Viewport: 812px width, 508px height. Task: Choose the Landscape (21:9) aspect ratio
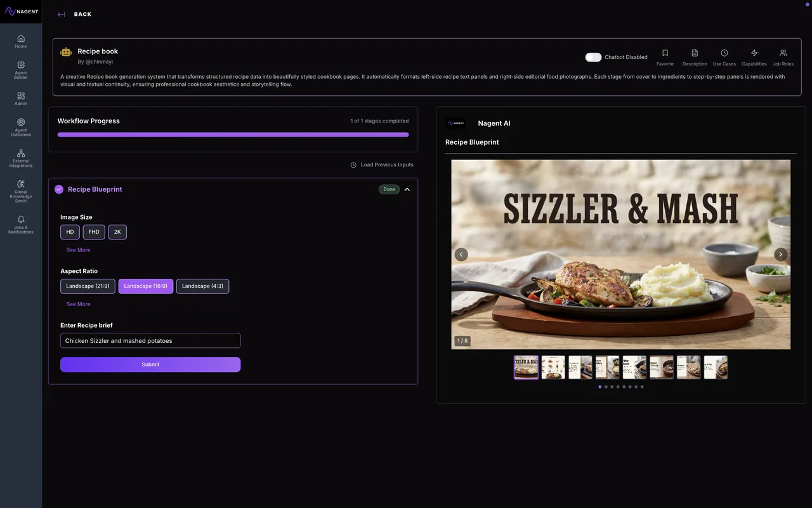pos(88,286)
